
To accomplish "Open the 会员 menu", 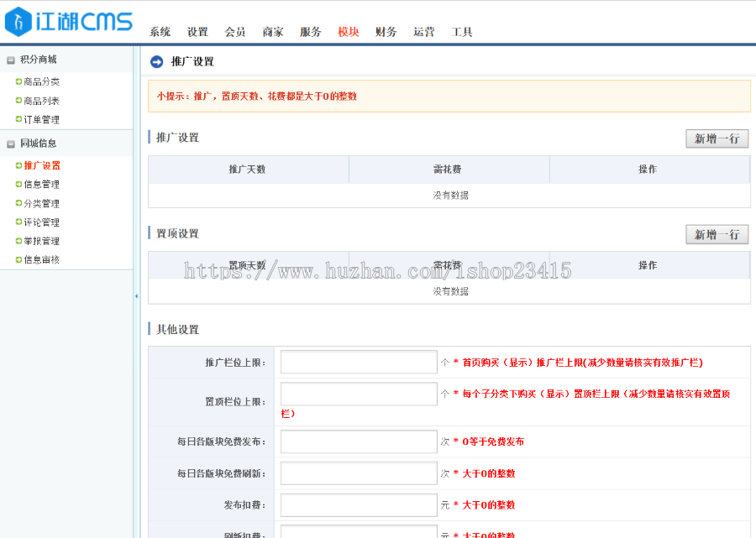I will point(235,32).
